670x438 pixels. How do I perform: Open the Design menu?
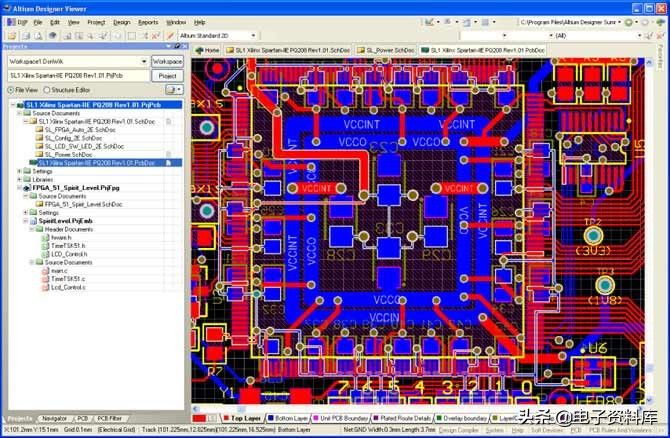(121, 21)
